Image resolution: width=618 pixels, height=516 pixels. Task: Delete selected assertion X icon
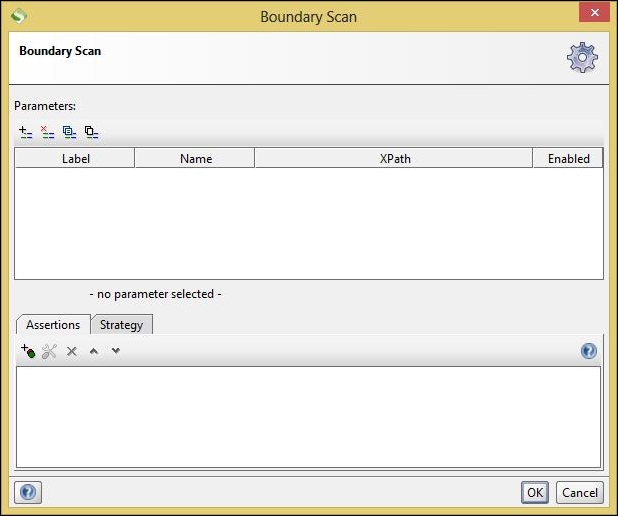(x=72, y=351)
